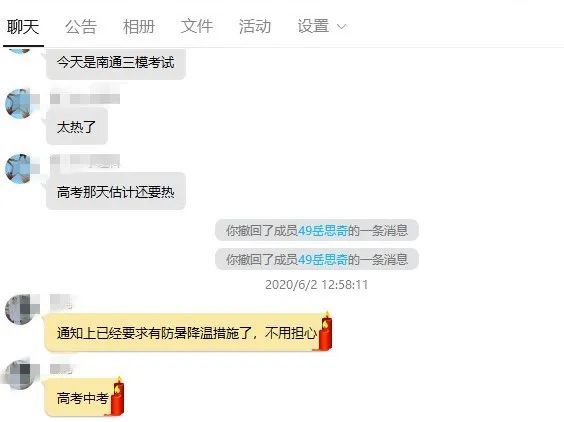Screen dimensions: 564x422
Task: Click the first 49岳思奇 member link
Action: 323,231
